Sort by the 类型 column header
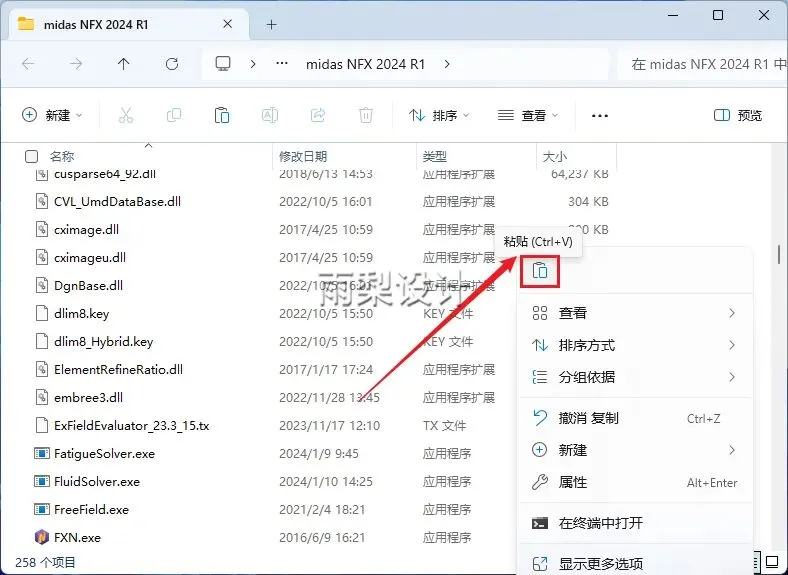788x575 pixels. coord(435,156)
